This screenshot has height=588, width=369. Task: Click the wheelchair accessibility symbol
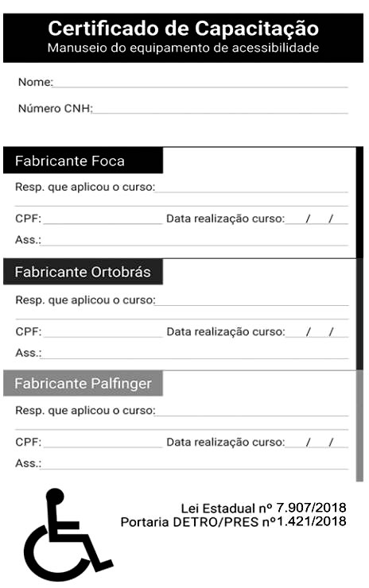(x=68, y=535)
